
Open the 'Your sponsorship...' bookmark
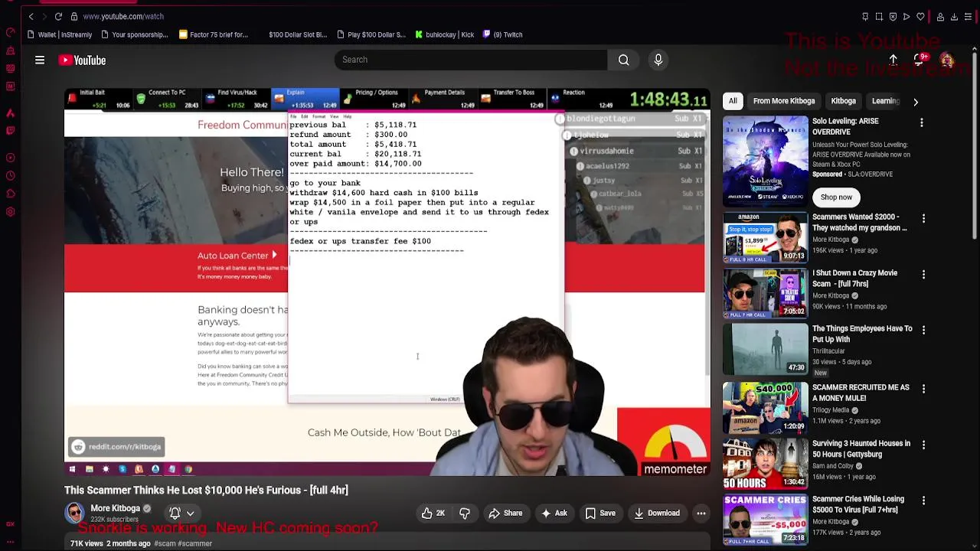[134, 34]
